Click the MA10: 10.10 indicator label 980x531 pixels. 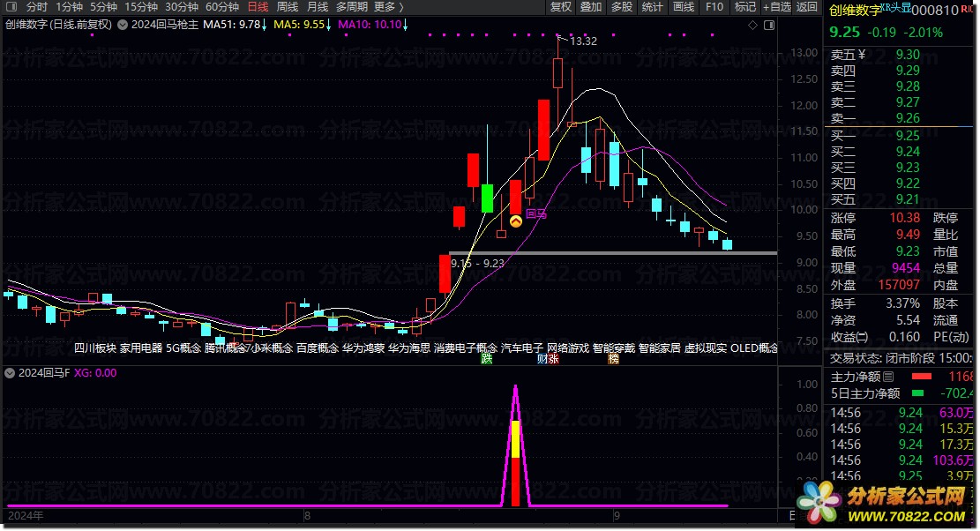coord(370,25)
